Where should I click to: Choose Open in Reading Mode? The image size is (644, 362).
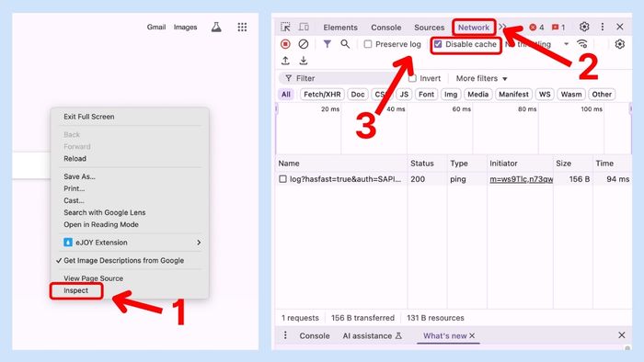coord(101,224)
